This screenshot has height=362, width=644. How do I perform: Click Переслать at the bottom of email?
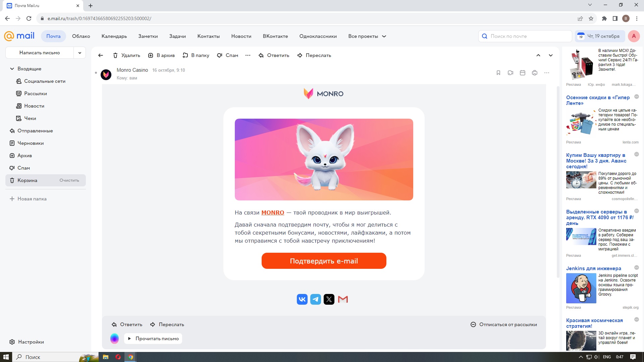167,324
